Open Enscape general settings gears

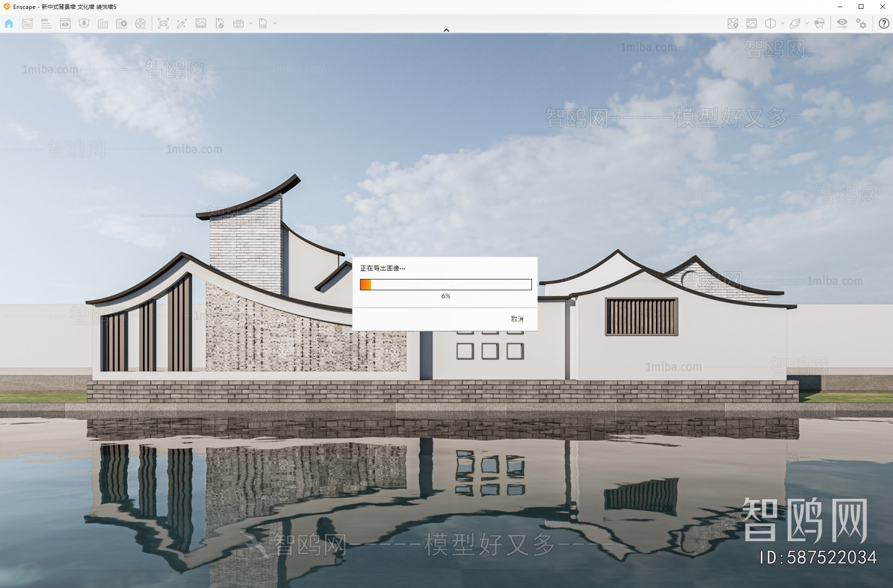(x=862, y=23)
